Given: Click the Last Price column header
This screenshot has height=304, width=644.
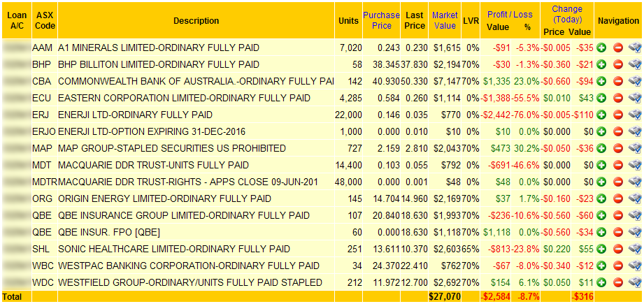Looking at the screenshot, I should [415, 20].
